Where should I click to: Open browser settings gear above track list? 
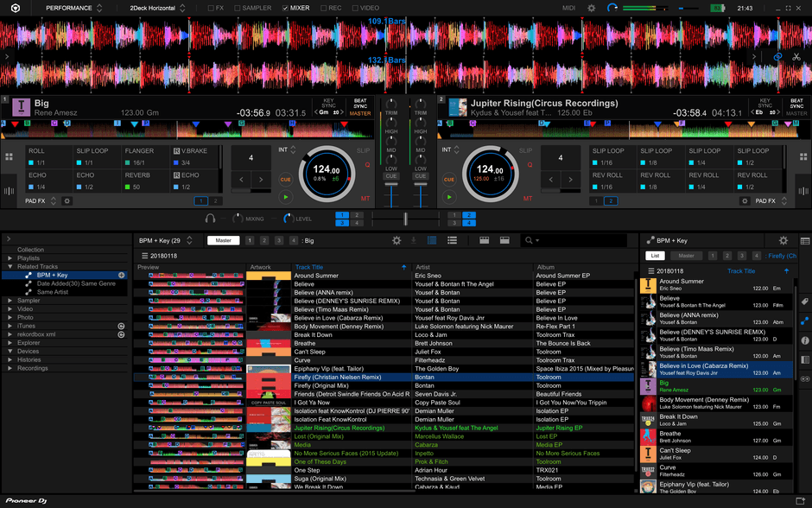[x=396, y=240]
